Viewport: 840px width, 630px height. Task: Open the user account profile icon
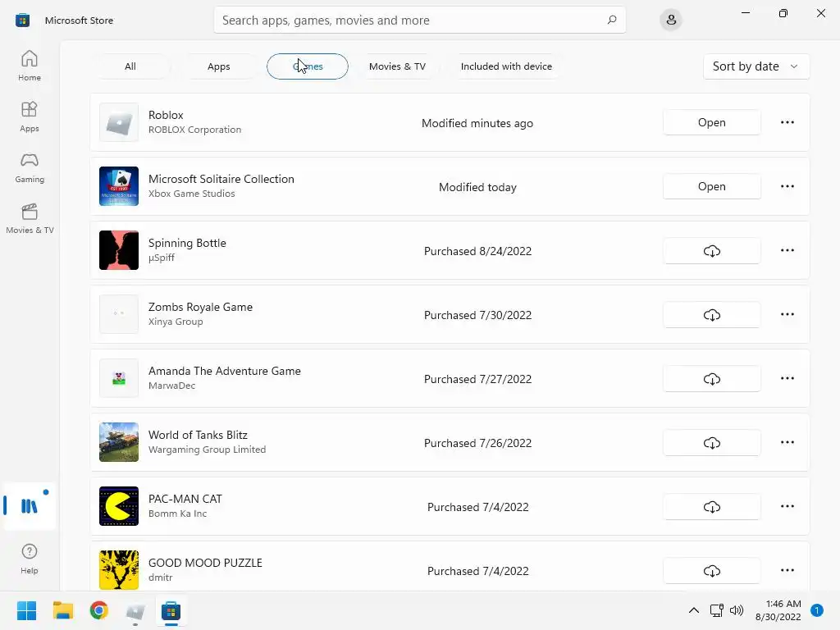click(671, 20)
